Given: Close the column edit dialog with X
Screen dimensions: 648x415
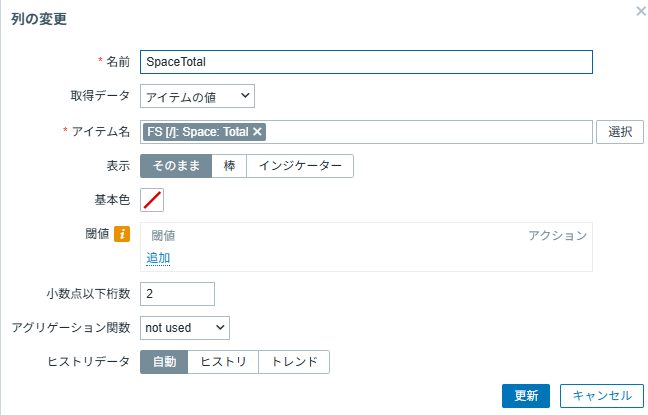Looking at the screenshot, I should (641, 11).
